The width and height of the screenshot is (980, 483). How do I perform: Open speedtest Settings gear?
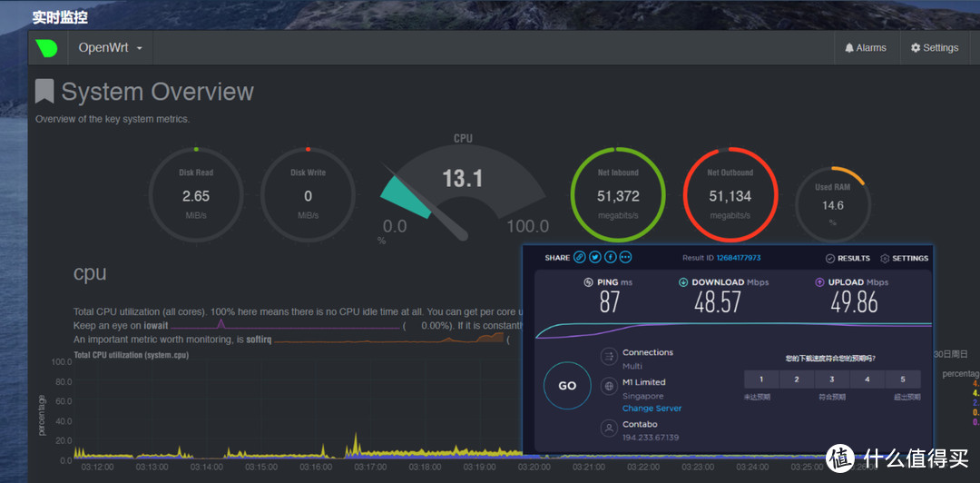point(904,259)
